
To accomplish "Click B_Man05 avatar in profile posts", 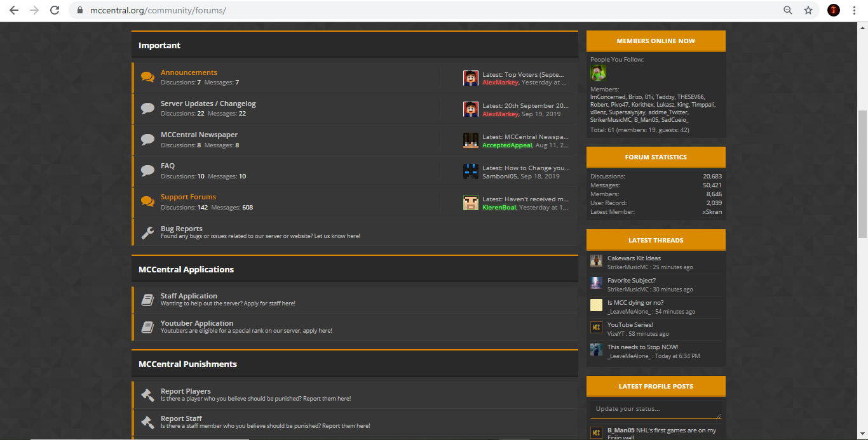I will (x=596, y=433).
